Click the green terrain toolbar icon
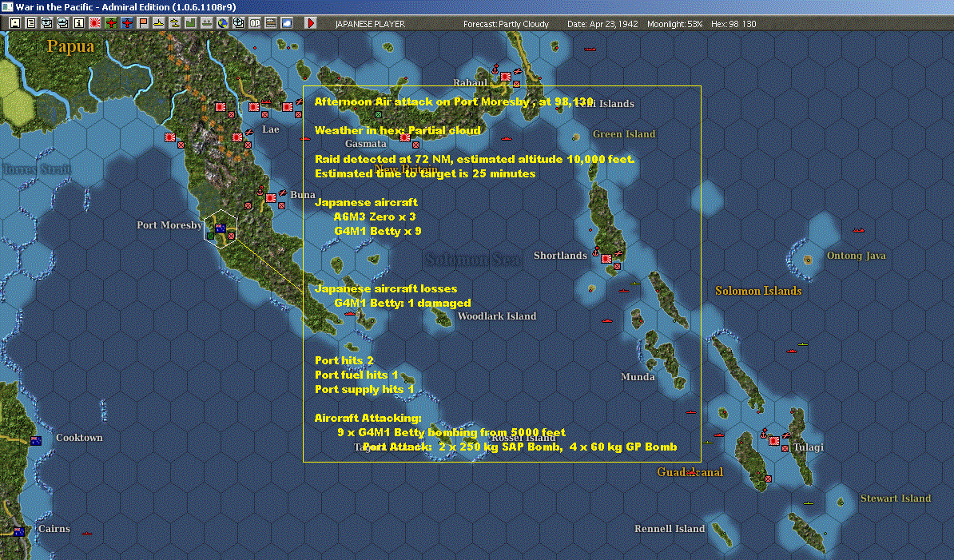 [190, 23]
